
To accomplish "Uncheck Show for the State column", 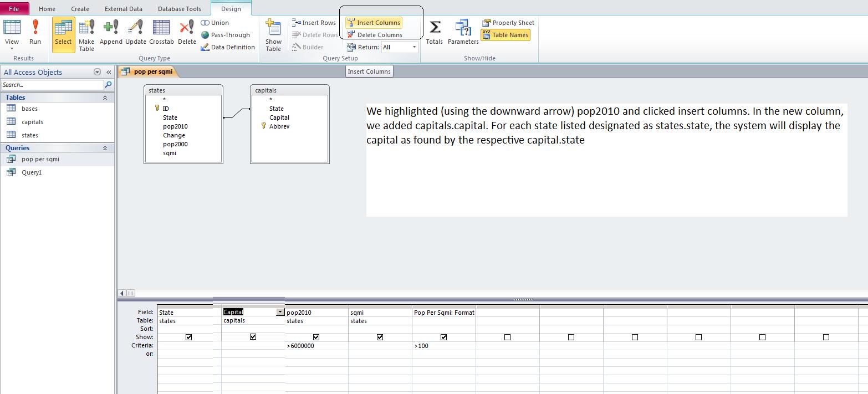I will [189, 337].
